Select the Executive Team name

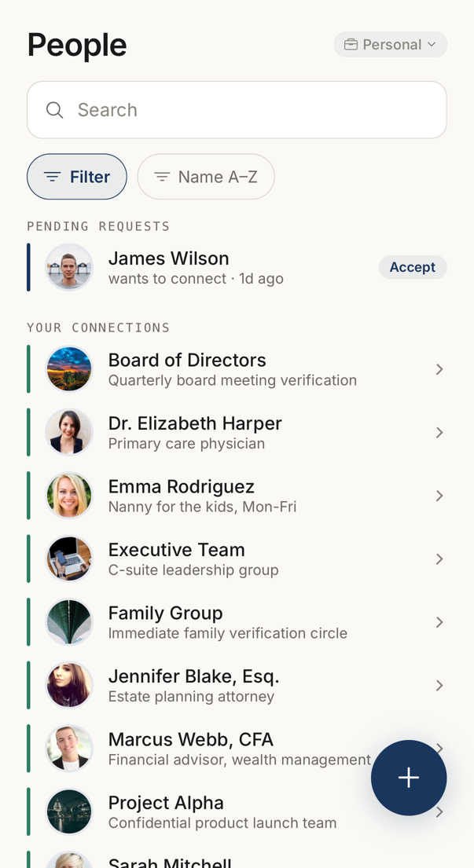tap(177, 550)
